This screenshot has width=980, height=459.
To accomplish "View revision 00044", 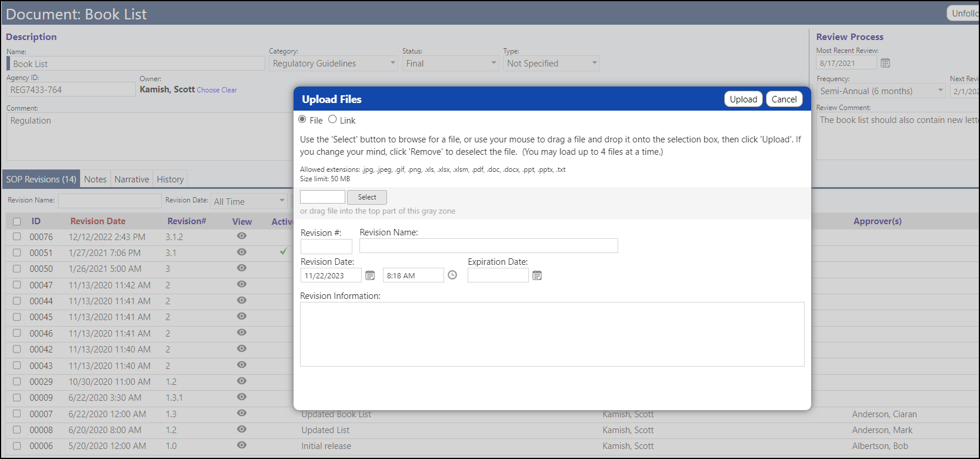I will 241,300.
